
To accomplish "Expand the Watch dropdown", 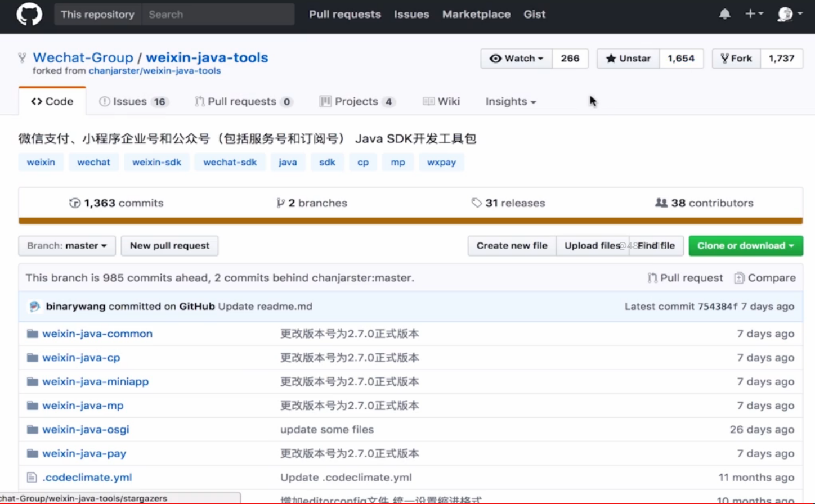I will pos(516,58).
